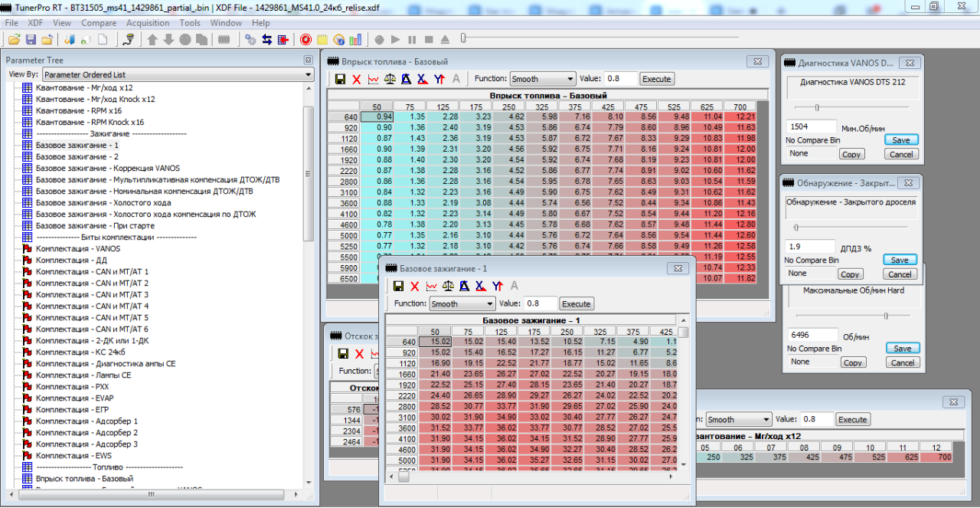Screen dimensions: 980x508
Task: Click the red target icon in main toolbar
Action: click(x=305, y=39)
